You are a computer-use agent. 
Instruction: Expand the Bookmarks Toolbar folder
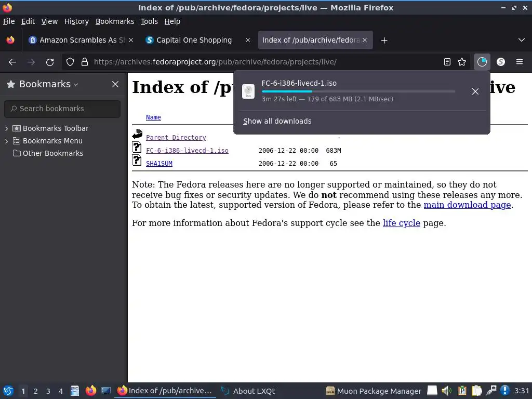tap(6, 129)
